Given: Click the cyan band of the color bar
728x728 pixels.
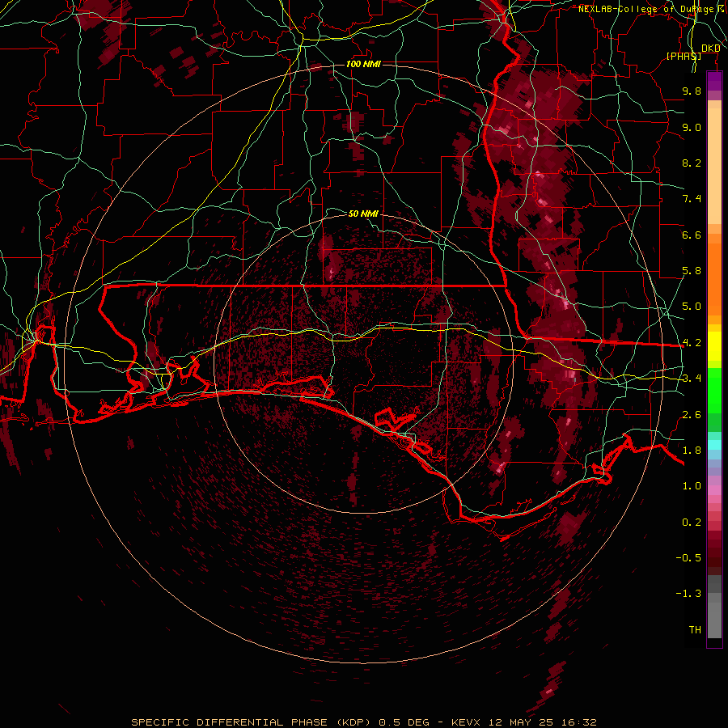Looking at the screenshot, I should click(x=714, y=445).
